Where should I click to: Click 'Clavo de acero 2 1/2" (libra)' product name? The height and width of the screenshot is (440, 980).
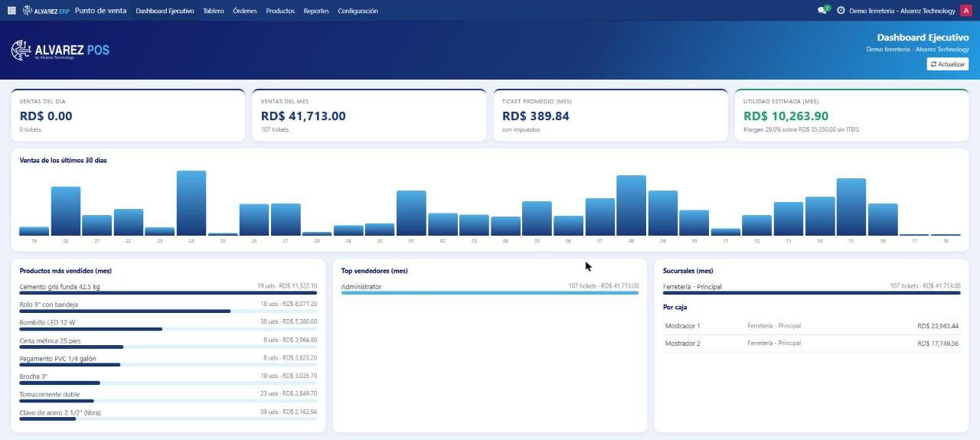[x=60, y=412]
